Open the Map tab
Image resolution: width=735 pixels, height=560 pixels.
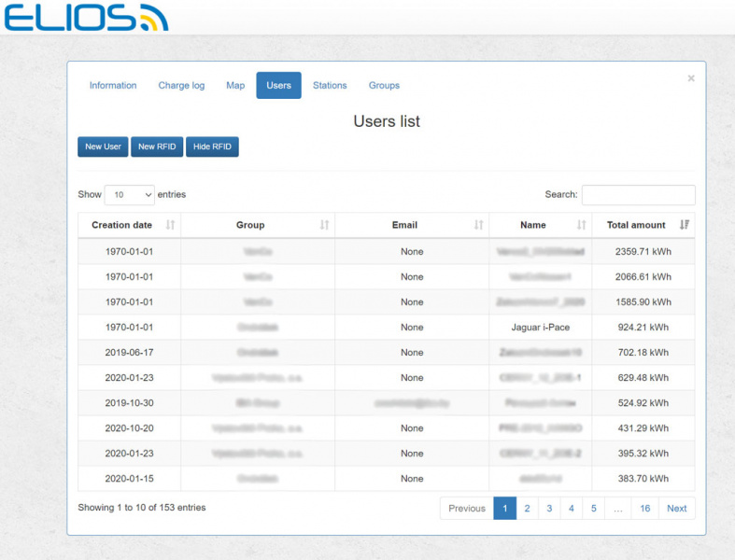235,85
